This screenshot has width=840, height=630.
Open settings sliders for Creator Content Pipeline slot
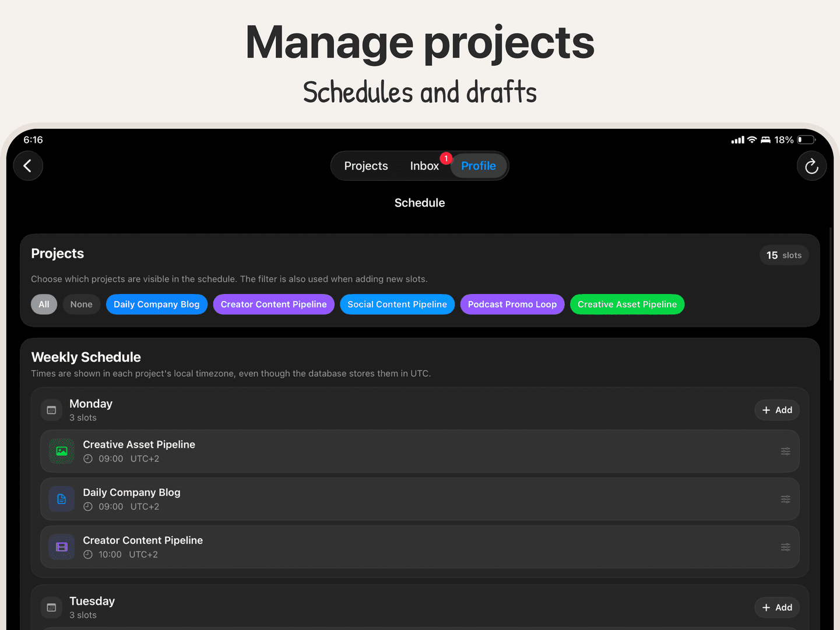click(x=786, y=547)
